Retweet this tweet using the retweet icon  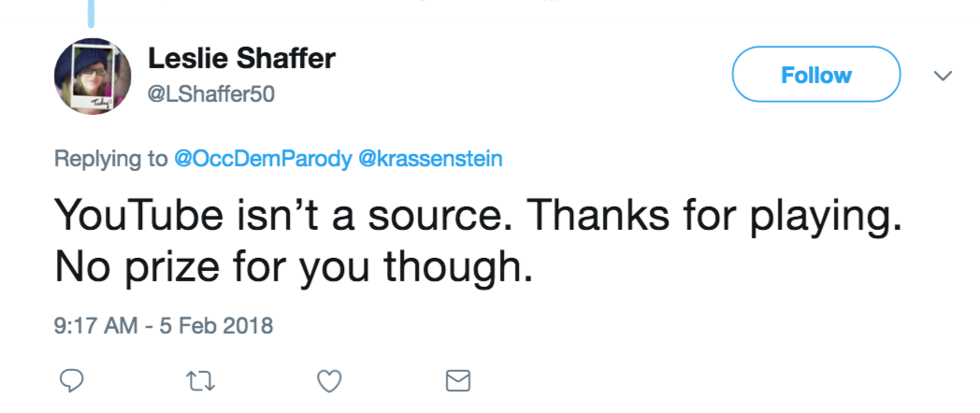point(200,381)
